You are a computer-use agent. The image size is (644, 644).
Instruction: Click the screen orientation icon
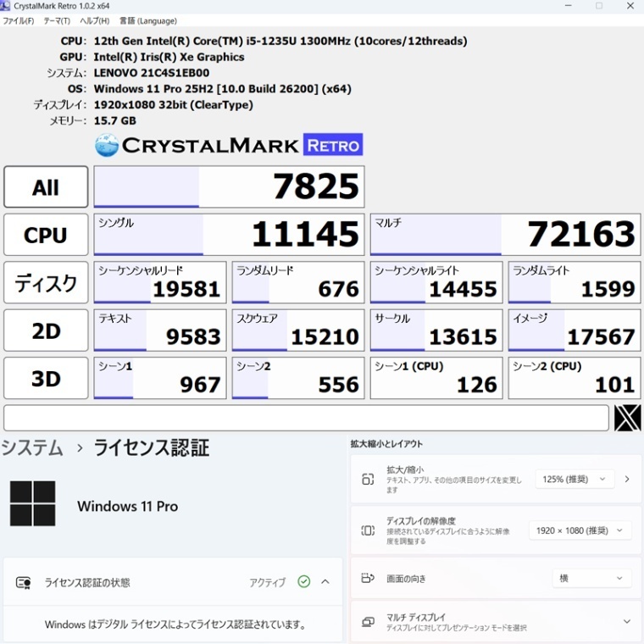coord(368,578)
